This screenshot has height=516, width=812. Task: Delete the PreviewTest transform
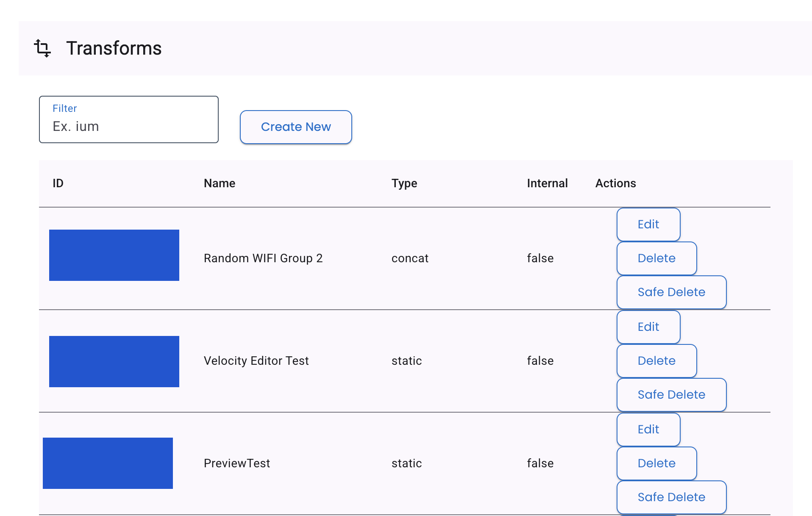click(x=656, y=463)
